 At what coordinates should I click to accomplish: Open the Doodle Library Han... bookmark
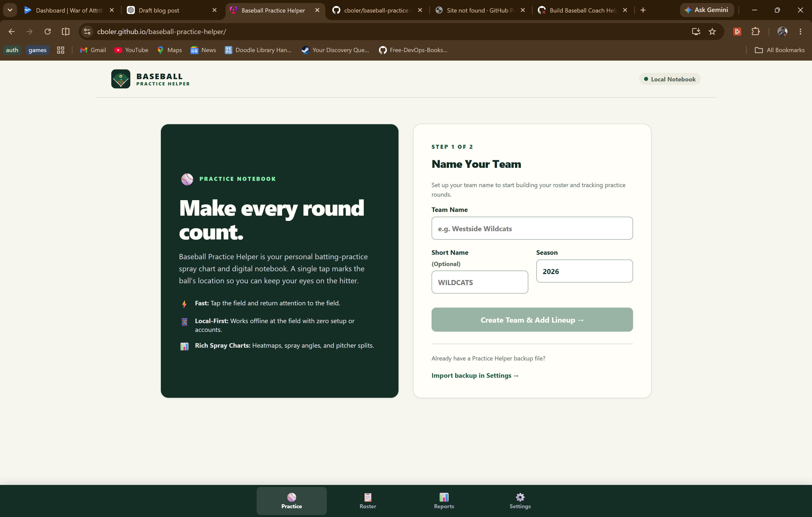tap(258, 50)
